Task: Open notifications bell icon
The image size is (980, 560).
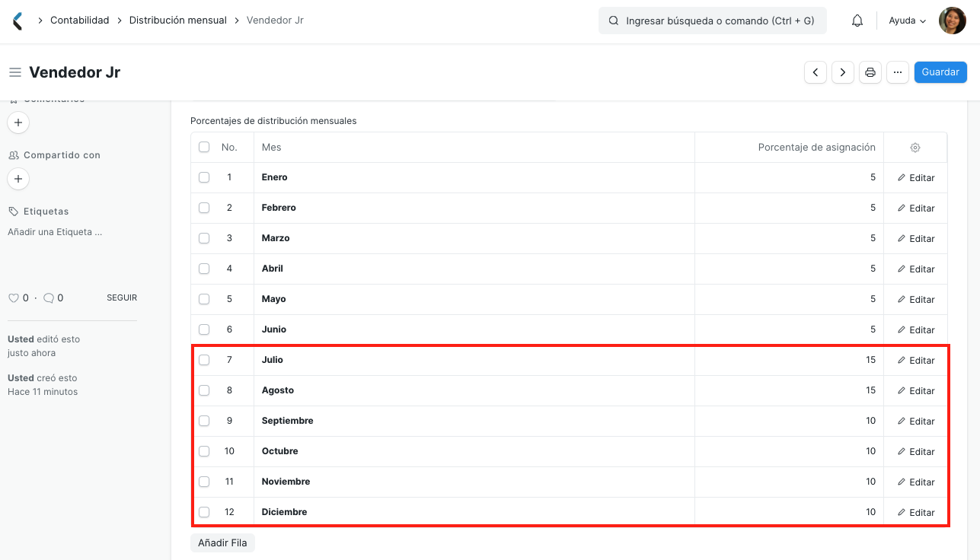Action: (x=857, y=21)
